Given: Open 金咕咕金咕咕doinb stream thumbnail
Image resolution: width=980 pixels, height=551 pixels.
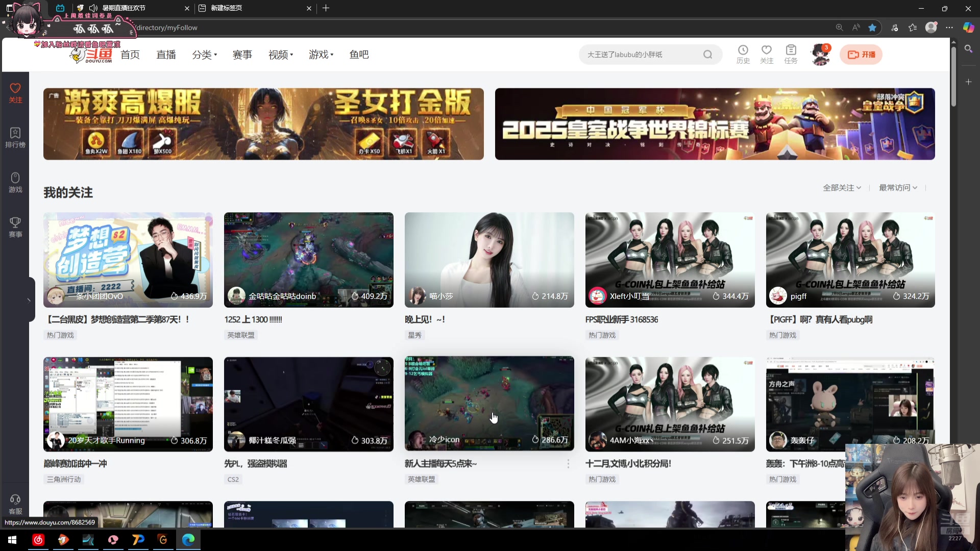Looking at the screenshot, I should (309, 260).
